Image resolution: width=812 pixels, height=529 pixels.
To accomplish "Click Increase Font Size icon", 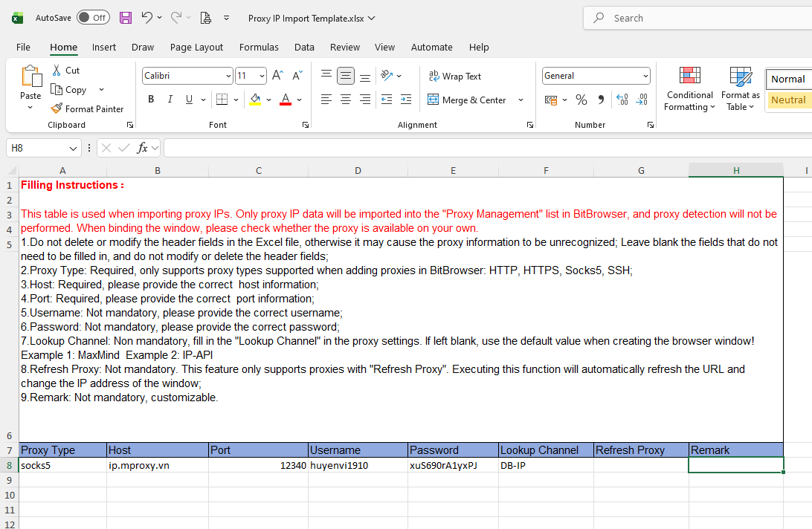I will [277, 76].
